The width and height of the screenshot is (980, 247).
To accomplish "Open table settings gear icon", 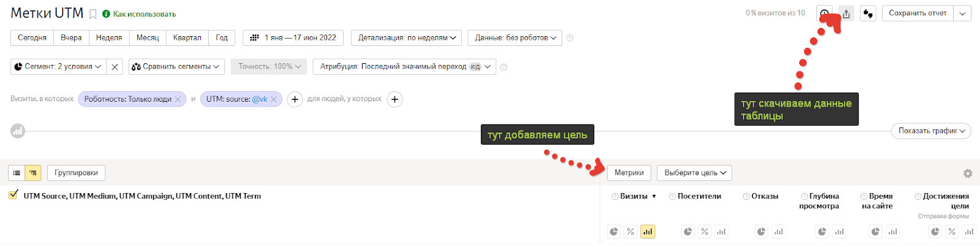I will (x=968, y=173).
